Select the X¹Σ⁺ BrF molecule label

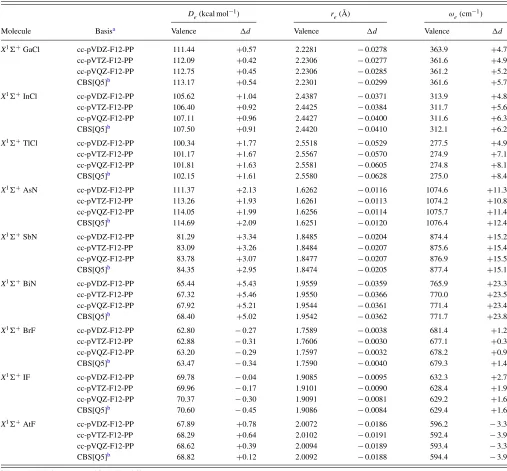pyautogui.click(x=18, y=331)
